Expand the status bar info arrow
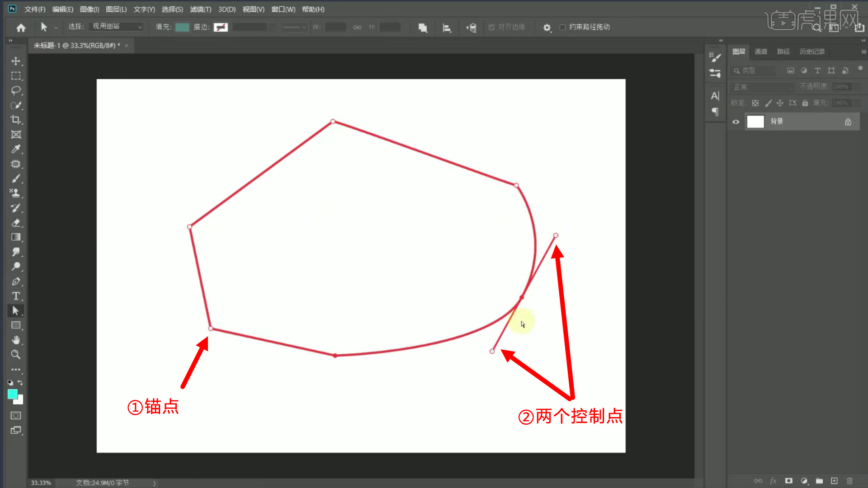Viewport: 868px width, 488px height. click(x=154, y=483)
